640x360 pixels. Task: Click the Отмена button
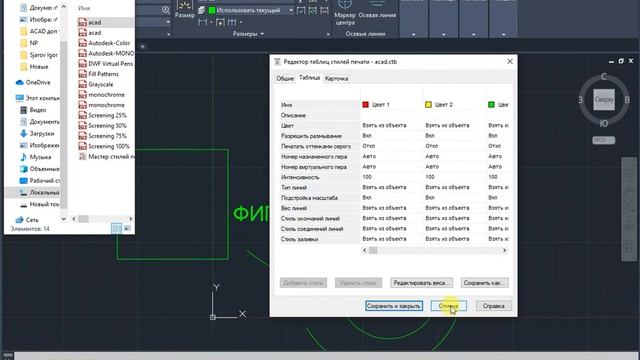pos(449,306)
